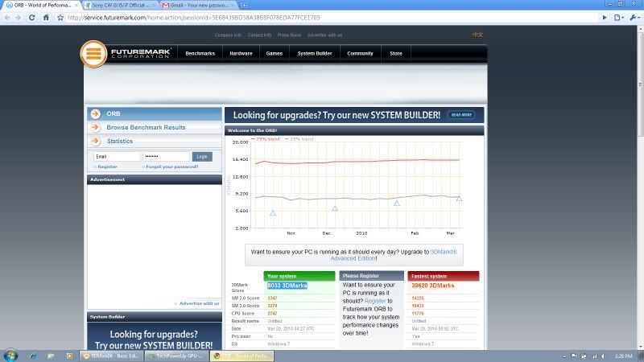Open the System Builder menu item
Viewport: 644px width, 362px height.
click(314, 54)
